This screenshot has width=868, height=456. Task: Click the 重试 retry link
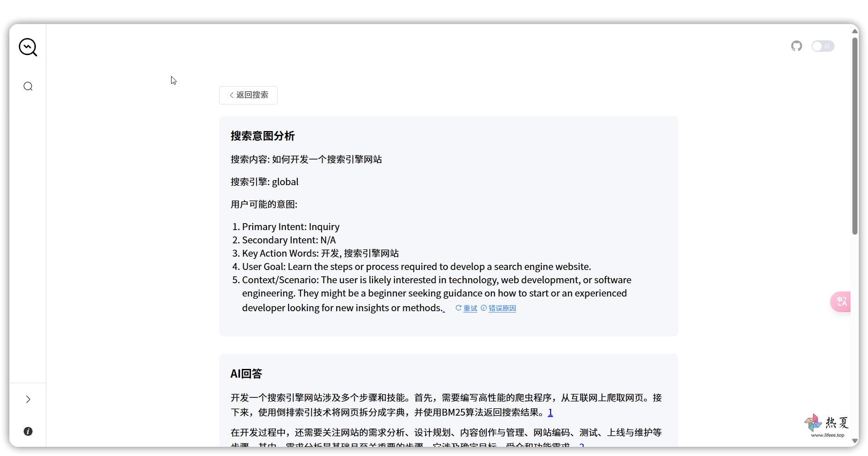467,308
